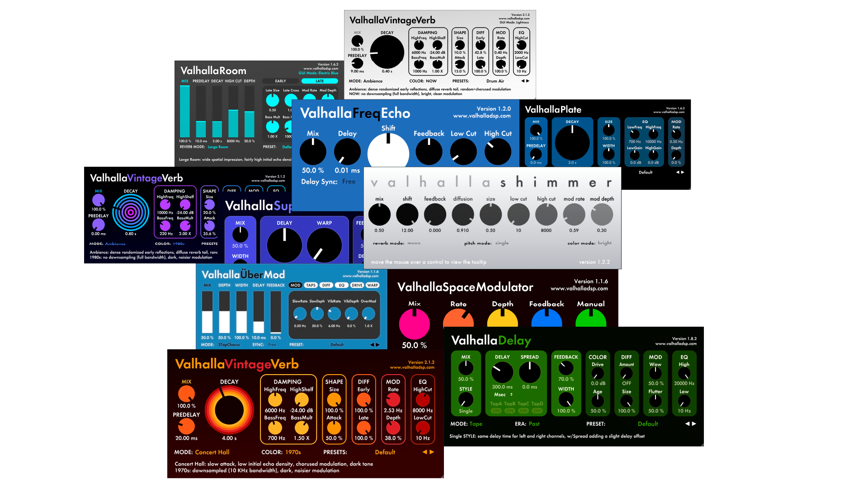Click the large white Shift knob in FreqEcho
Image resolution: width=868 pixels, height=488 pixels.
tap(388, 152)
